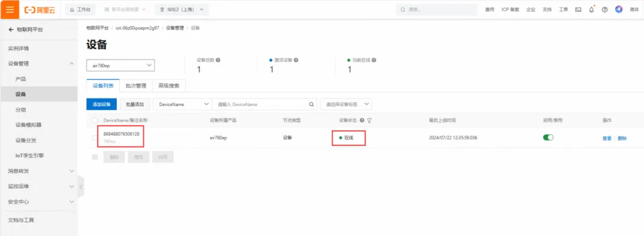
Task: Open the 工单 ticket menu
Action: 563,10
